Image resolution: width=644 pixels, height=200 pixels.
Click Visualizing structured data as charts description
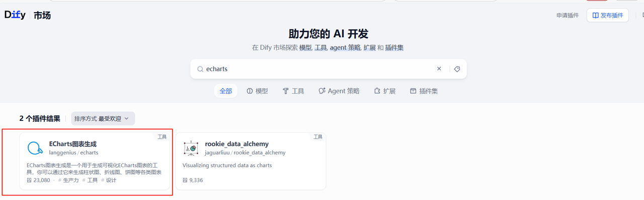pyautogui.click(x=227, y=165)
